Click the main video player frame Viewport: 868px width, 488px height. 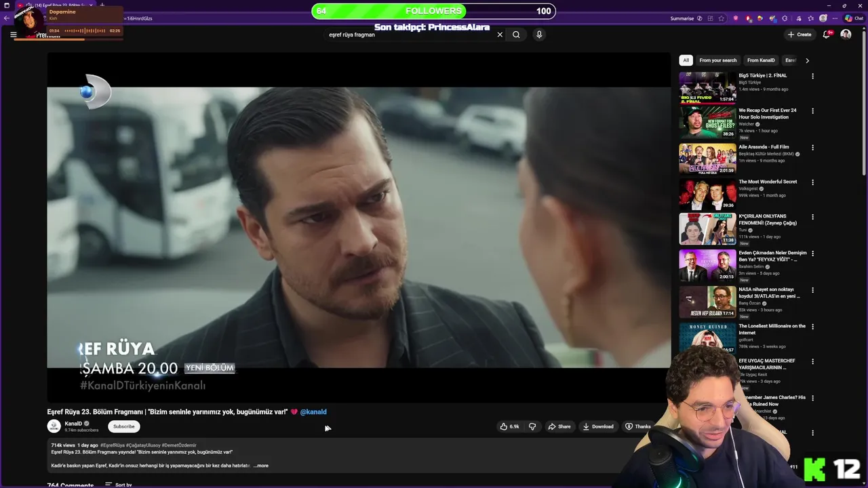359,228
